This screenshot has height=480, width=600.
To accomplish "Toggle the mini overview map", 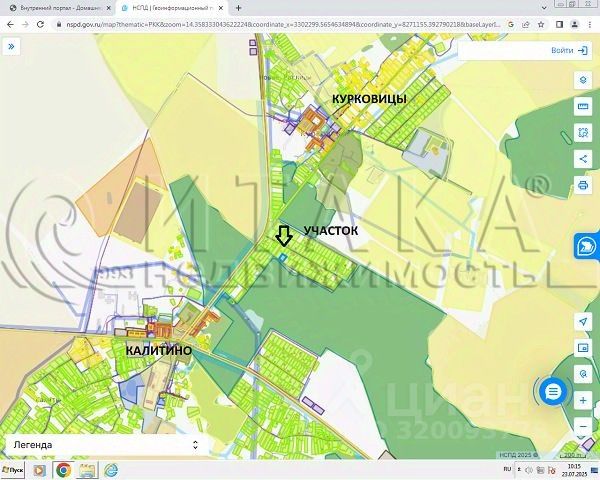I will pyautogui.click(x=583, y=347).
